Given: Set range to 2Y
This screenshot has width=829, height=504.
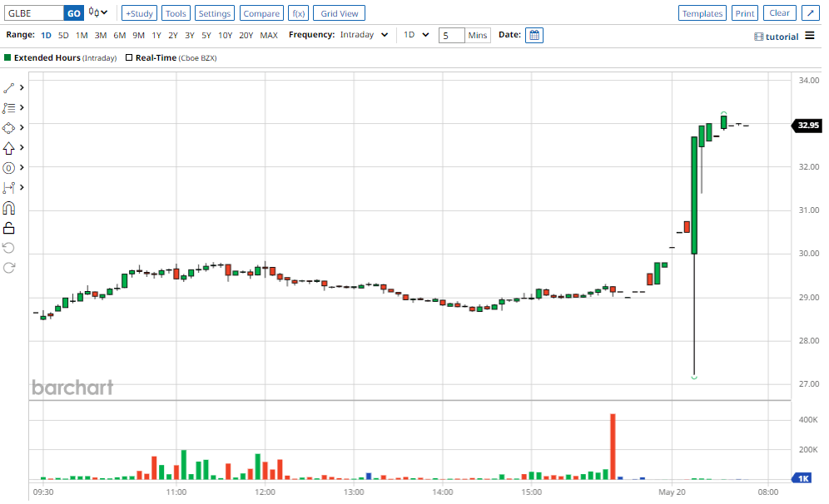Looking at the screenshot, I should click(173, 36).
